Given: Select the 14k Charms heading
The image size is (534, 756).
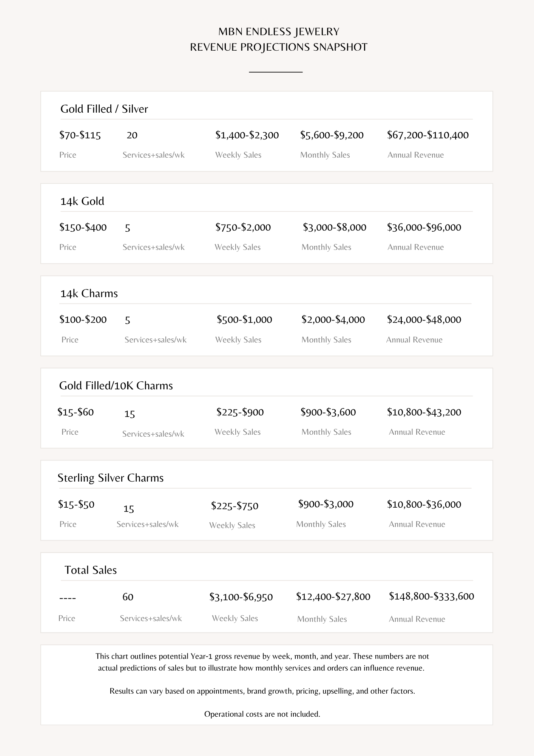Looking at the screenshot, I should (89, 293).
